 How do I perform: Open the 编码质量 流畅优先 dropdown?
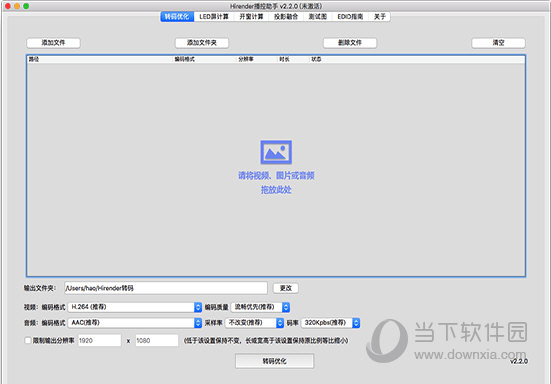tap(260, 307)
